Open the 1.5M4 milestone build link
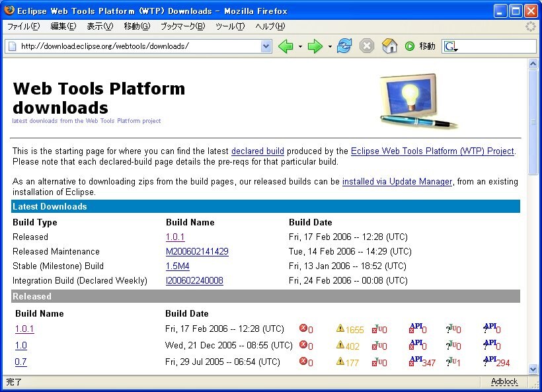The height and width of the screenshot is (392, 542). (x=178, y=266)
